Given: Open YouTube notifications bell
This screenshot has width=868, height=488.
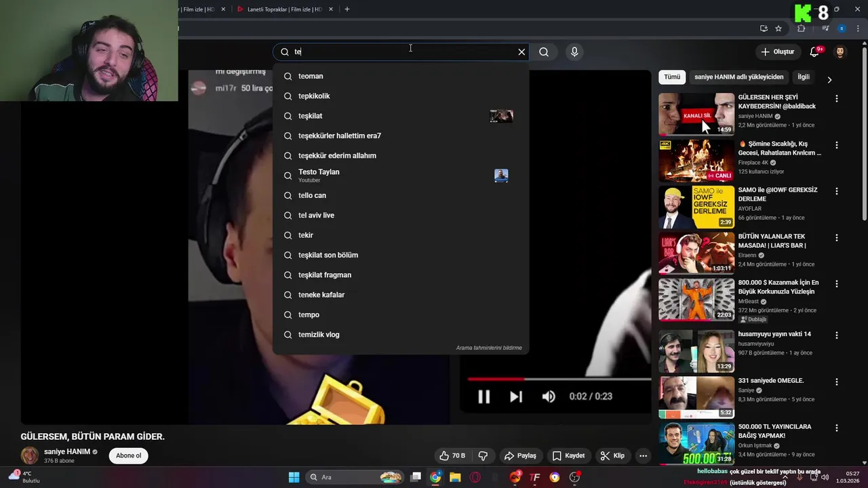Looking at the screenshot, I should (x=815, y=52).
